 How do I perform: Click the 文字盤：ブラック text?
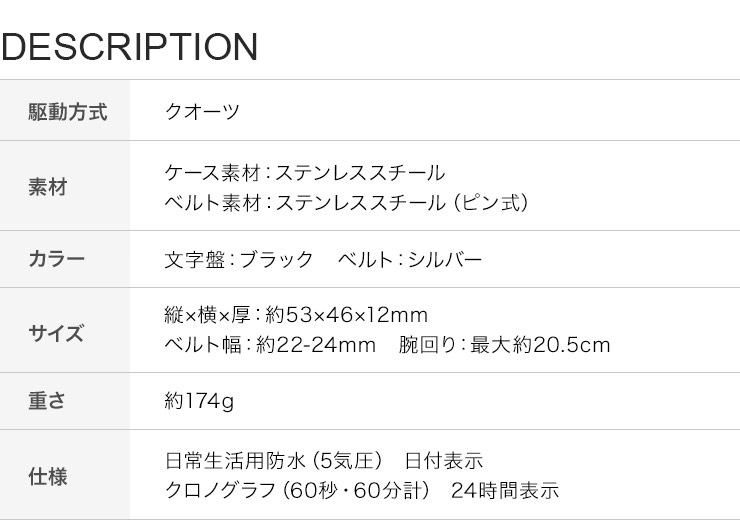tap(239, 260)
